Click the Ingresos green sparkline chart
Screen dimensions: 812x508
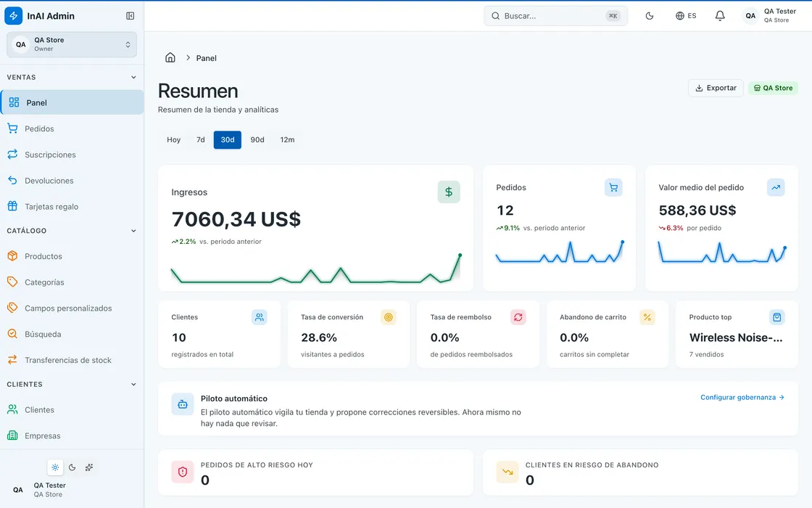click(x=316, y=269)
